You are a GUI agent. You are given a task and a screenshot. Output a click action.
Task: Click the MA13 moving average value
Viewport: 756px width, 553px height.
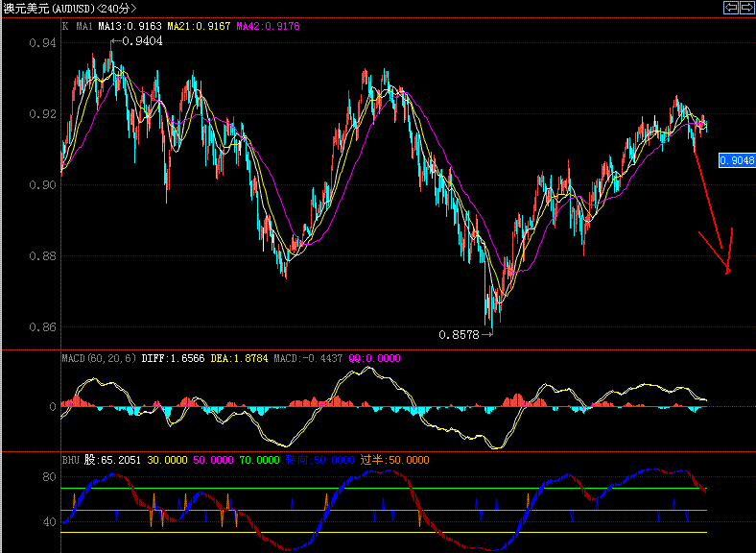click(x=130, y=27)
